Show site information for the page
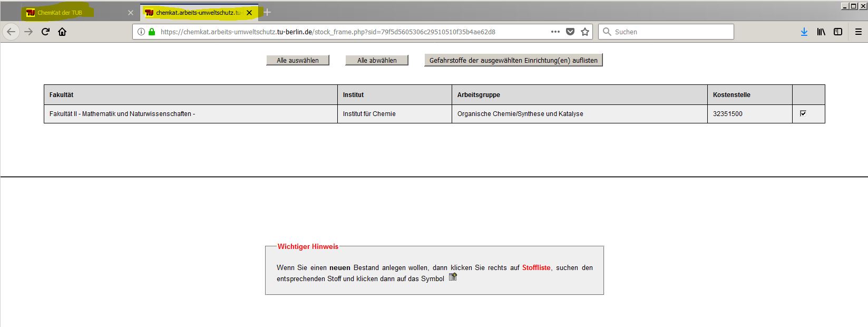This screenshot has height=327, width=868. pos(141,32)
